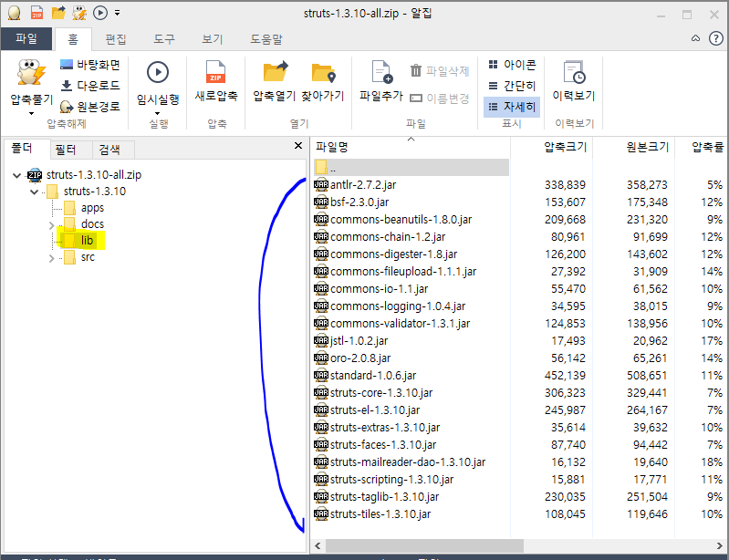This screenshot has height=560, width=729.
Task: Click the quick access play icon
Action: pyautogui.click(x=100, y=13)
